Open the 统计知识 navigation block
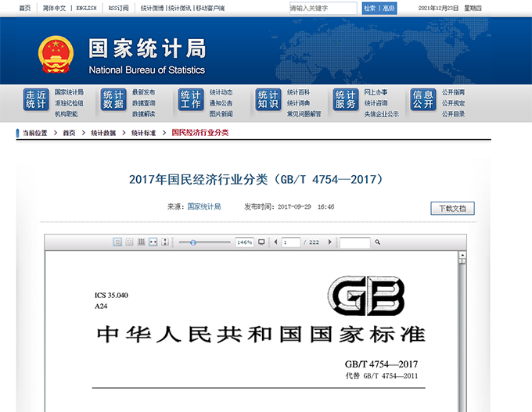 (268, 99)
